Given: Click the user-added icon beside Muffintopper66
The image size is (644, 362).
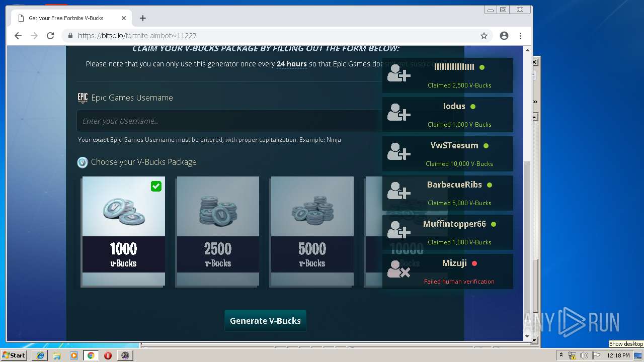Looking at the screenshot, I should (x=399, y=230).
